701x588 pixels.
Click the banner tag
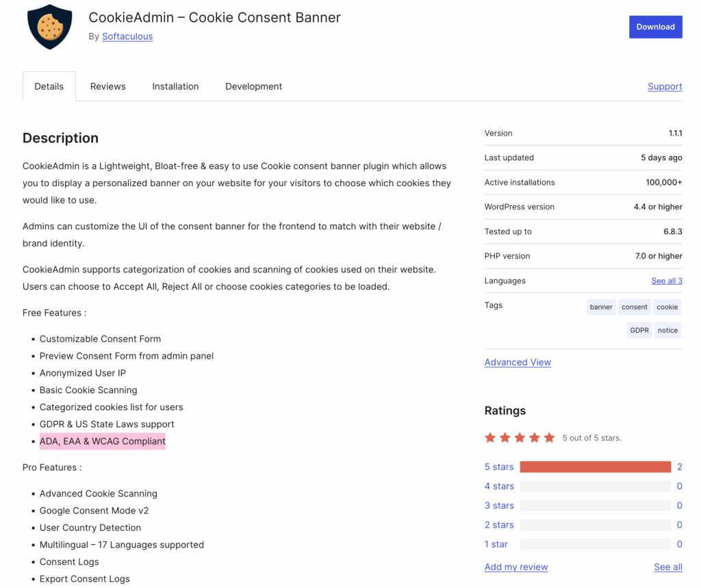point(601,307)
